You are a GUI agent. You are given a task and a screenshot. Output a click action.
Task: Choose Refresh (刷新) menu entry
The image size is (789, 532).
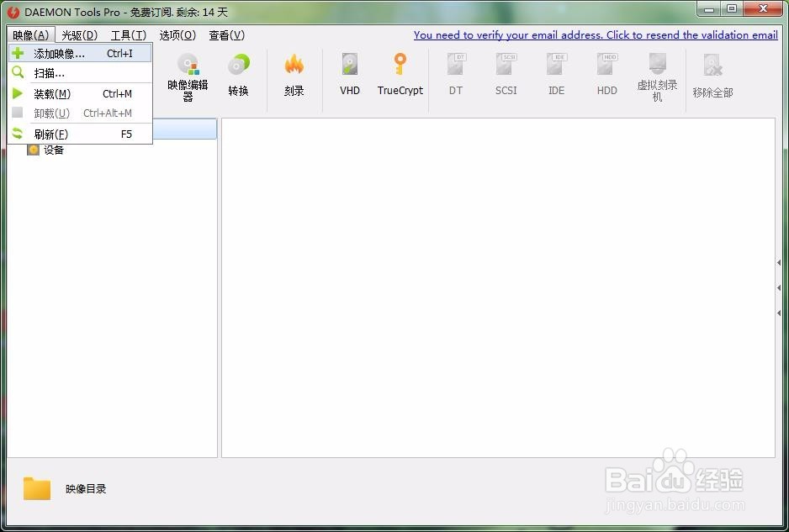(81, 134)
